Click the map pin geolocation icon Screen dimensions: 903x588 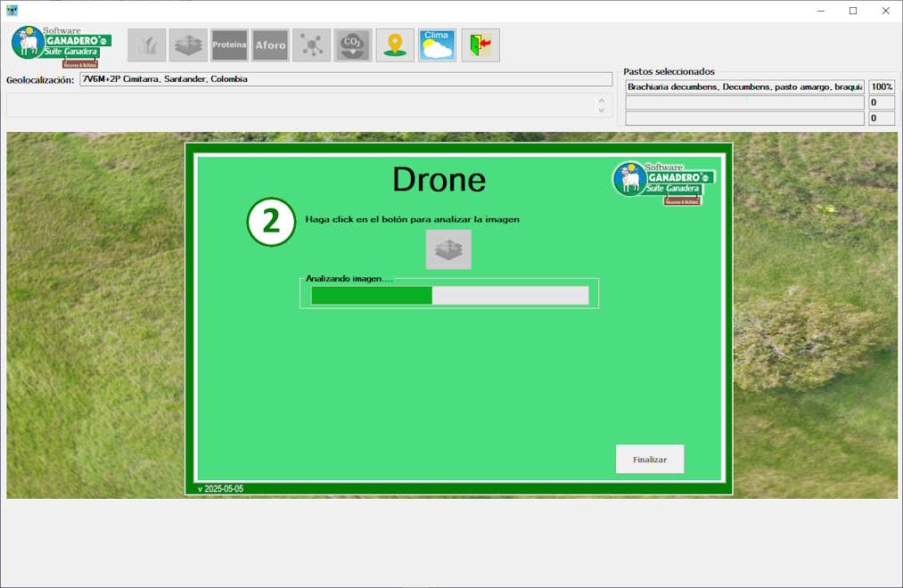pos(395,45)
